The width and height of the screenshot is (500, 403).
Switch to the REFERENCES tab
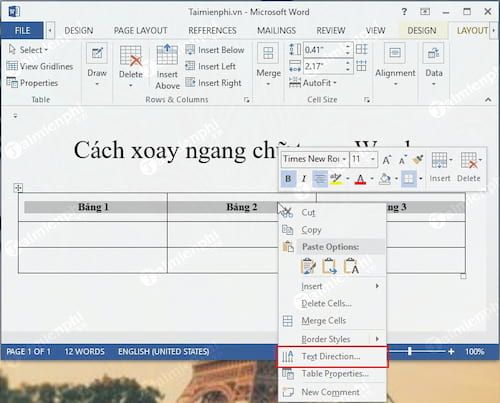(x=212, y=31)
